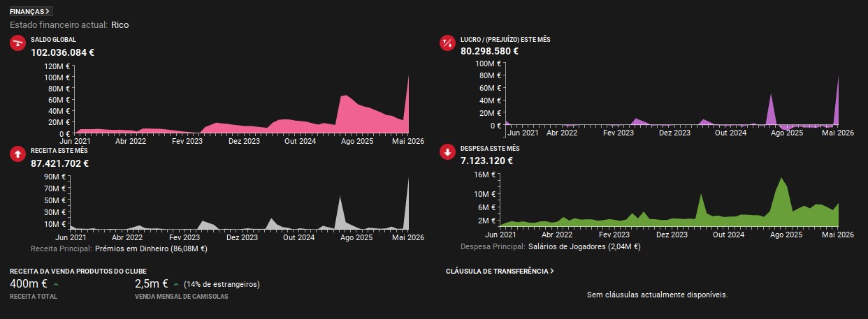The image size is (868, 319).
Task: Click VENDA MENSAL DE CAMISOLAS caption
Action: 181,297
